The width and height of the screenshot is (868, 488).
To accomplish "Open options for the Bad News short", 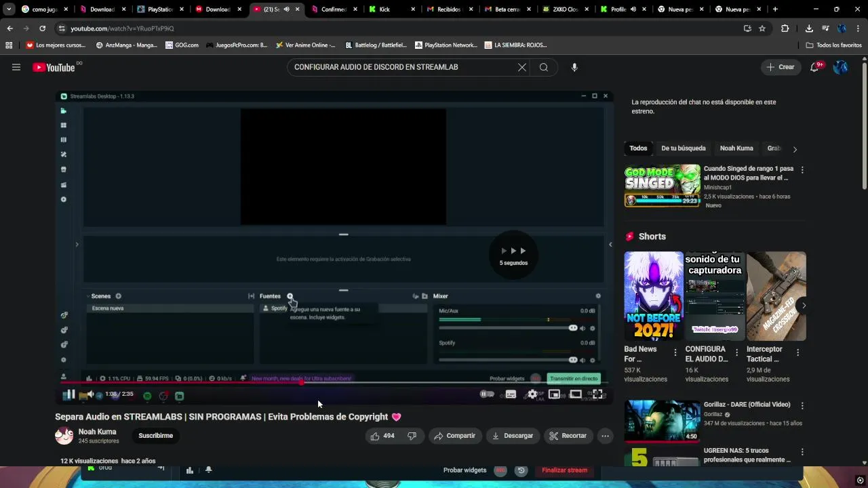I will 675,352.
